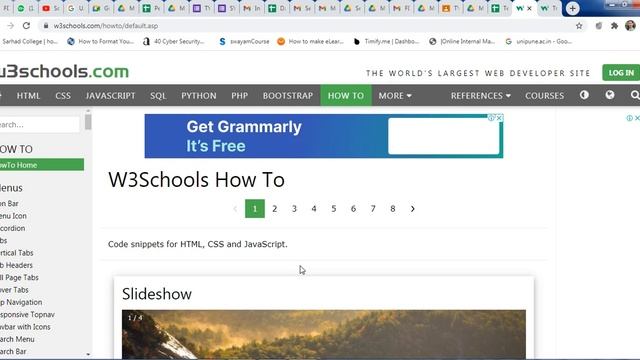Open the How to make eLear... bookmark
This screenshot has width=640, height=360.
coord(311,42)
